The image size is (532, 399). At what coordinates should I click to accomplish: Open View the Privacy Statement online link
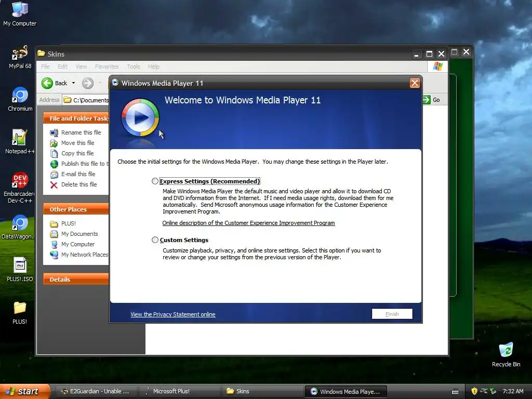[x=172, y=314]
